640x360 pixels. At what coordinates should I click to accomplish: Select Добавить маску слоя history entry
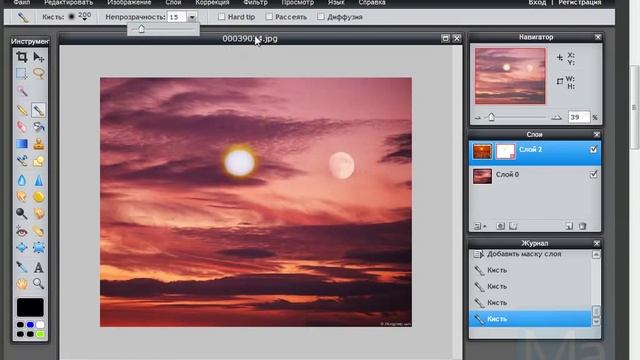pos(530,254)
